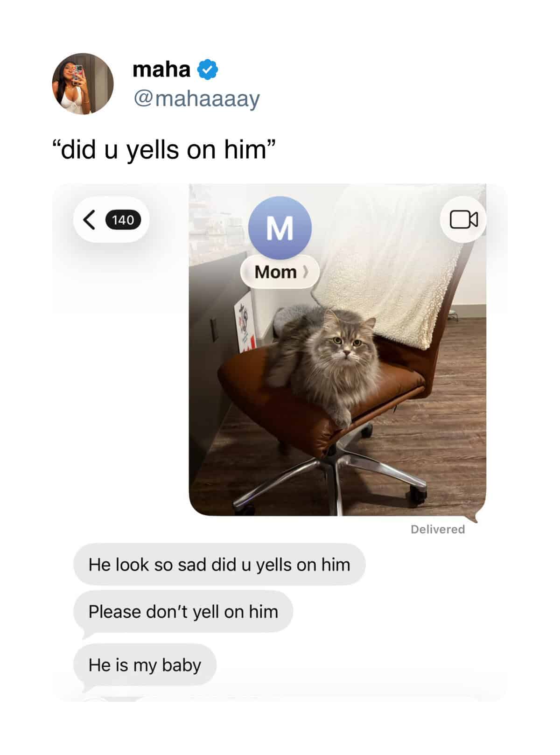Open the Mom contact name pill
Viewport: 560px width, 755px height.
pos(280,272)
